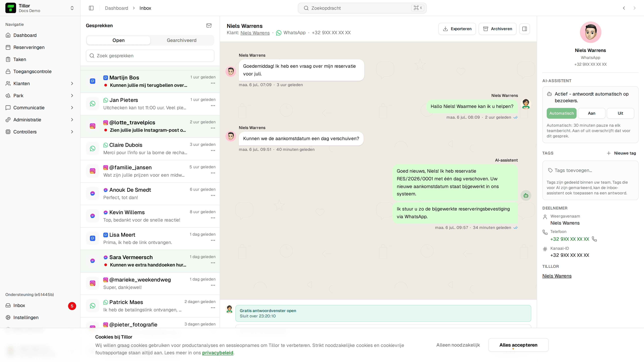
Task: Open the options menu for @lotte_travelpics
Action: (x=213, y=128)
